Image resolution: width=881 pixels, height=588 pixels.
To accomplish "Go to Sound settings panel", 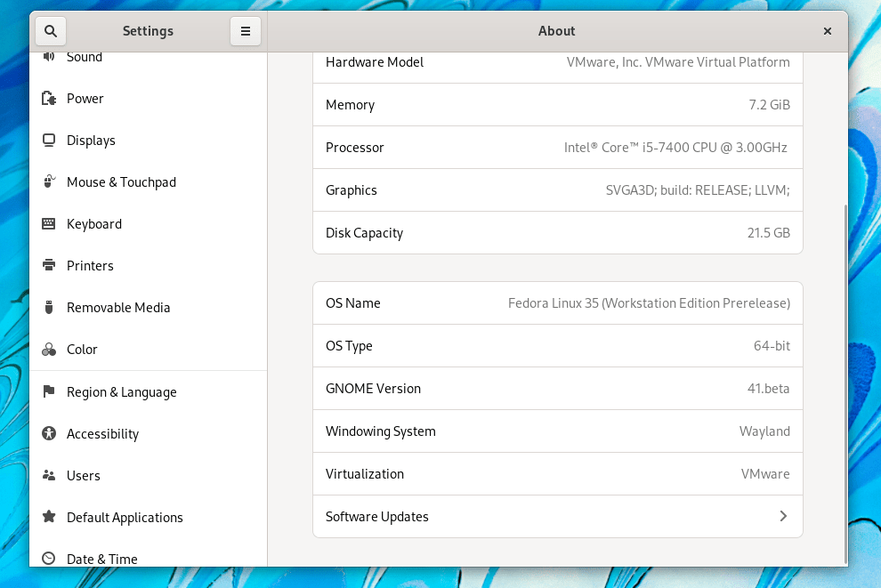I will pos(85,58).
